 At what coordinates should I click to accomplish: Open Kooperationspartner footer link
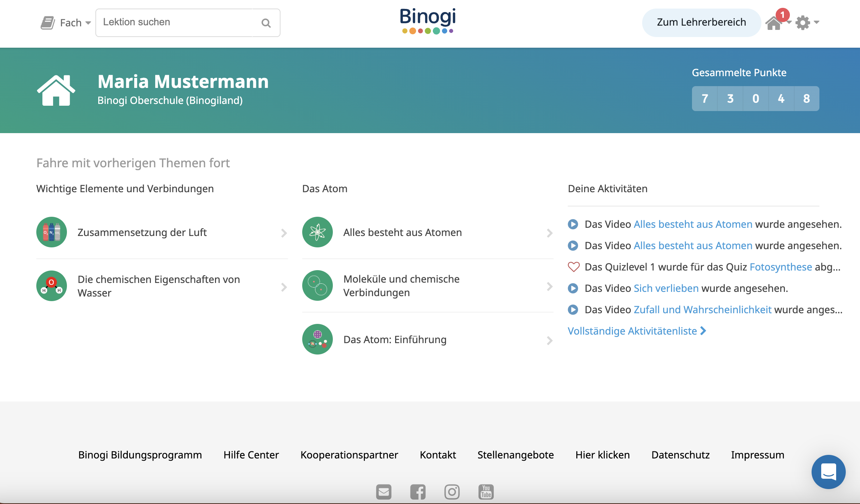click(x=349, y=455)
